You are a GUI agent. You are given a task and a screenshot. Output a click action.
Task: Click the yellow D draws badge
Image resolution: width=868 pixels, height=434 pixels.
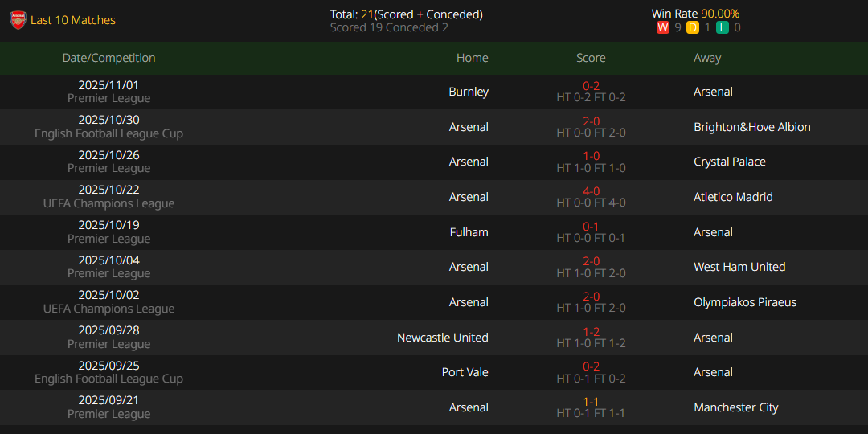coord(693,27)
